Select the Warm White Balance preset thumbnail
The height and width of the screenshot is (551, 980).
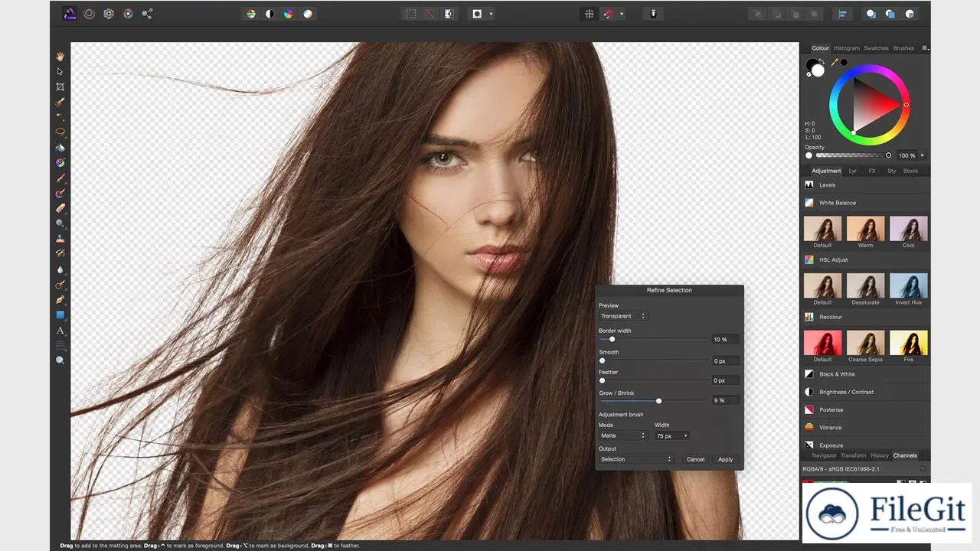(865, 229)
